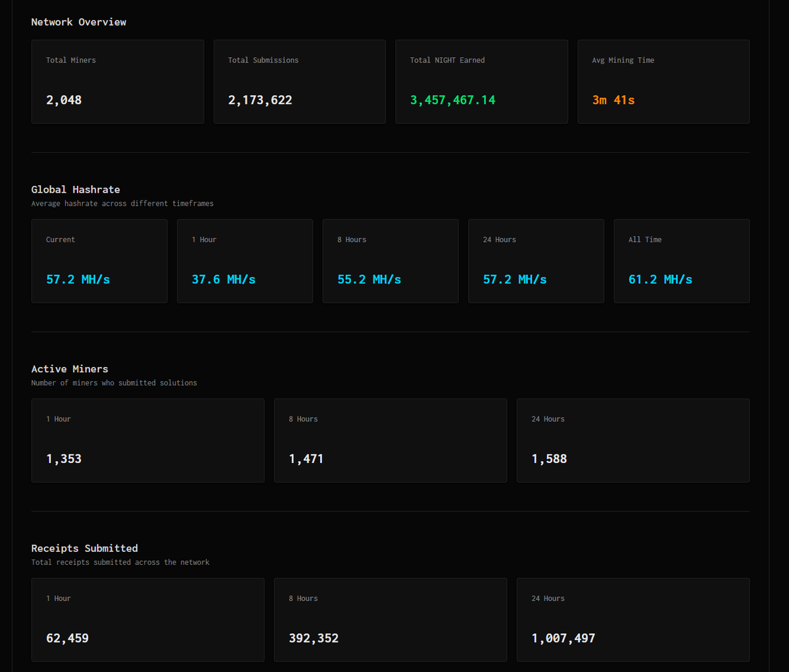Select the 1,353 active miners value
This screenshot has height=672, width=789.
coord(64,459)
